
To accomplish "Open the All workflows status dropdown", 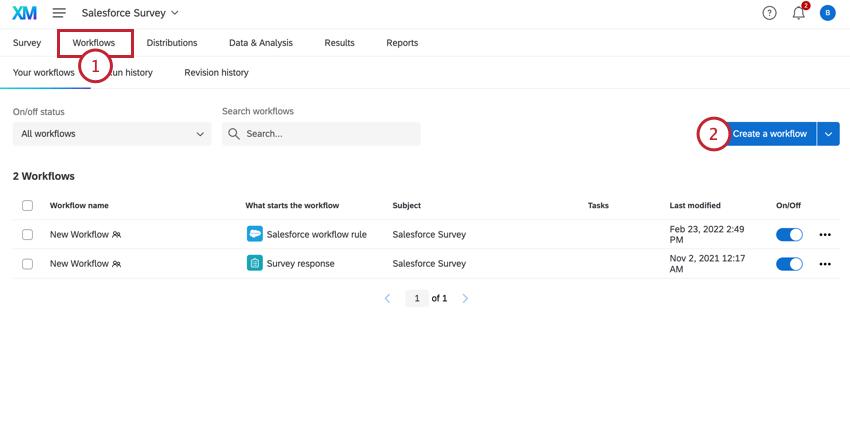I will click(x=112, y=134).
